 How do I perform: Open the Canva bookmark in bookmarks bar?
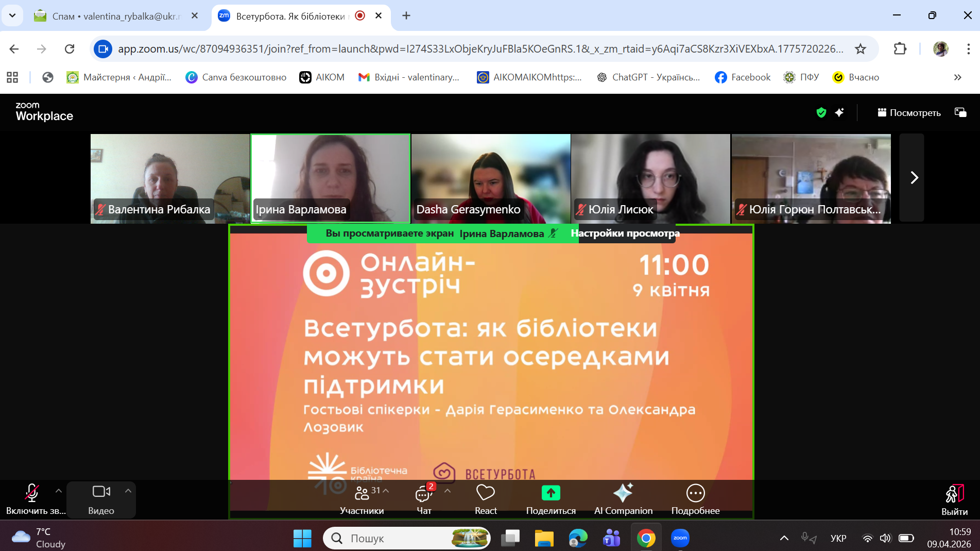click(x=236, y=77)
